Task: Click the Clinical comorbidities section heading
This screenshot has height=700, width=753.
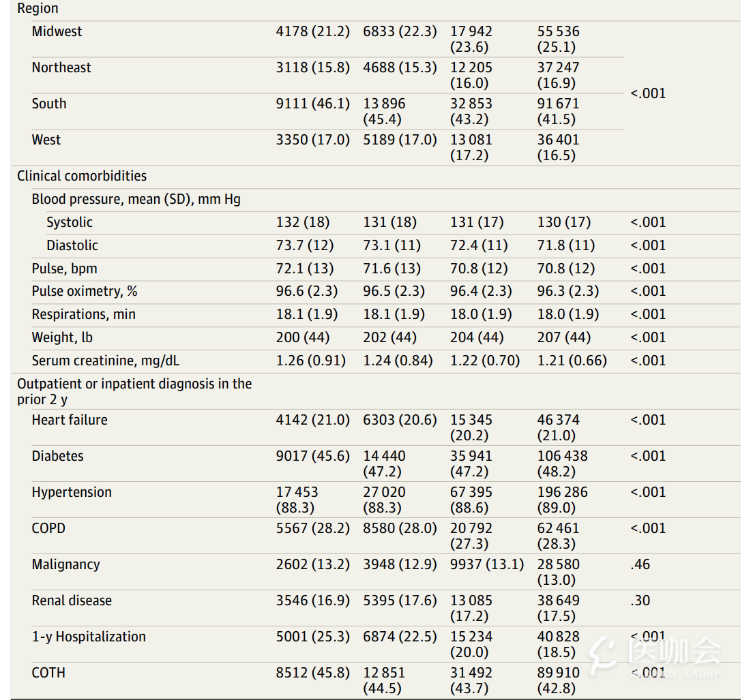Action: tap(82, 176)
